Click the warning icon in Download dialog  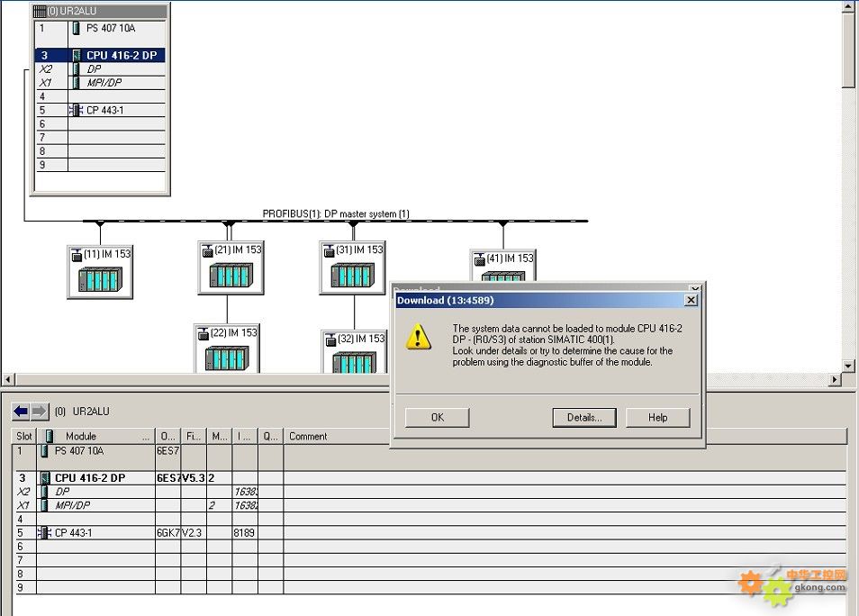(418, 337)
